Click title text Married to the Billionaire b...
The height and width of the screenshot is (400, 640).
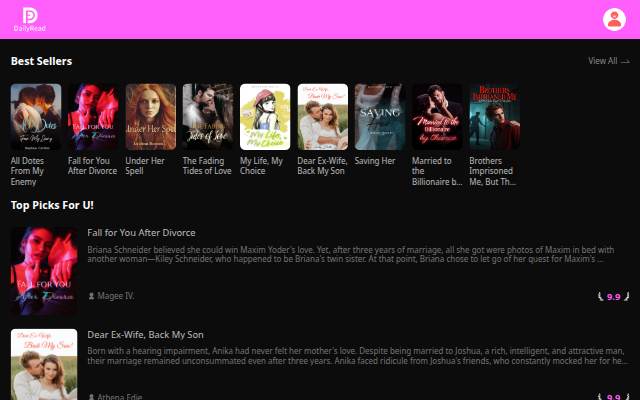(437, 171)
